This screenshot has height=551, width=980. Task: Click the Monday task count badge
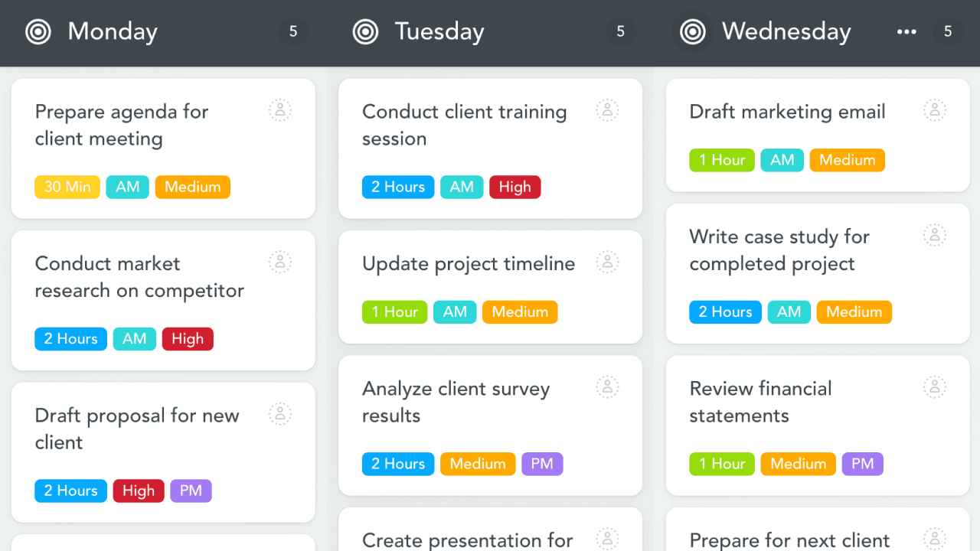click(292, 31)
